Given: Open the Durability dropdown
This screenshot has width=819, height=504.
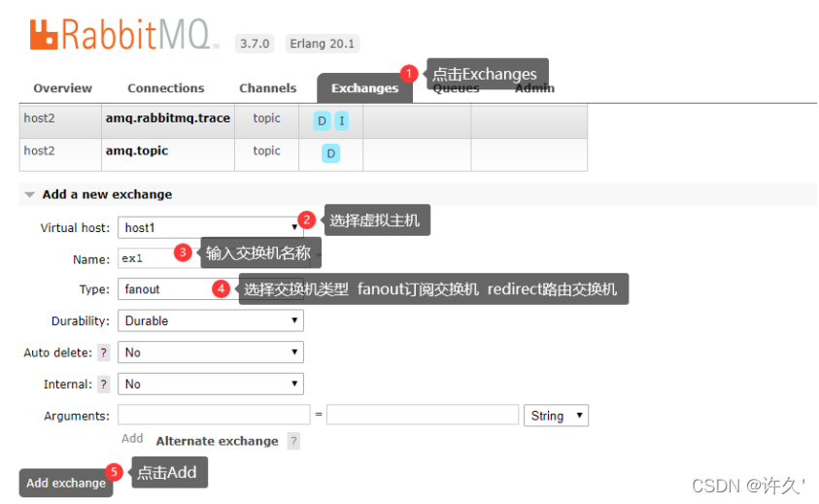Looking at the screenshot, I should pos(210,320).
